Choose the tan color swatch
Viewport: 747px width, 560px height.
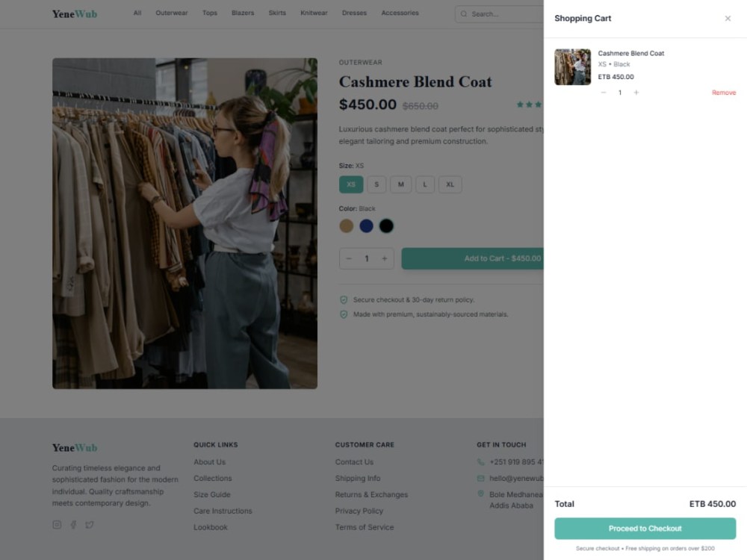(347, 225)
